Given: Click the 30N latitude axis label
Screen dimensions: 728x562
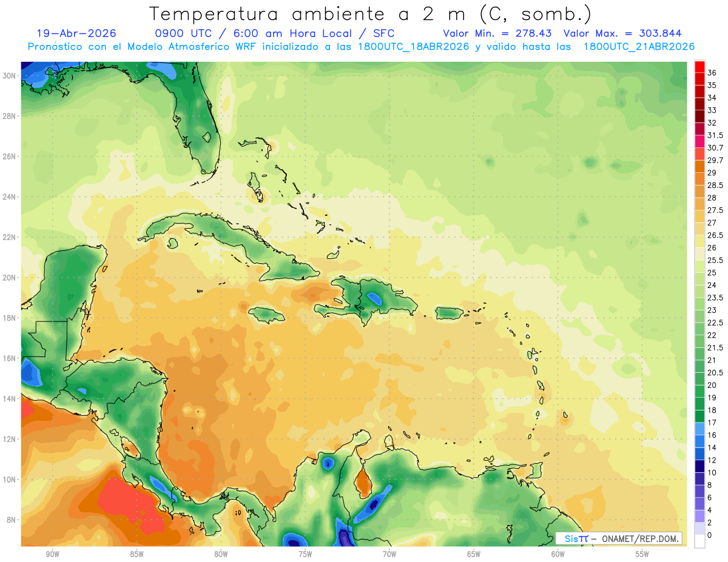Looking at the screenshot, I should point(9,76).
